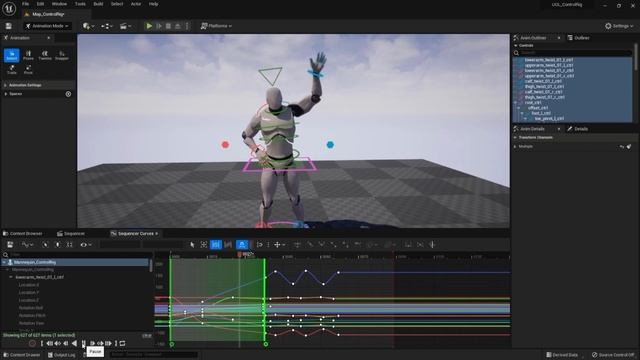The image size is (640, 360).
Task: Activate the Snapper animation tool
Action: point(62,55)
